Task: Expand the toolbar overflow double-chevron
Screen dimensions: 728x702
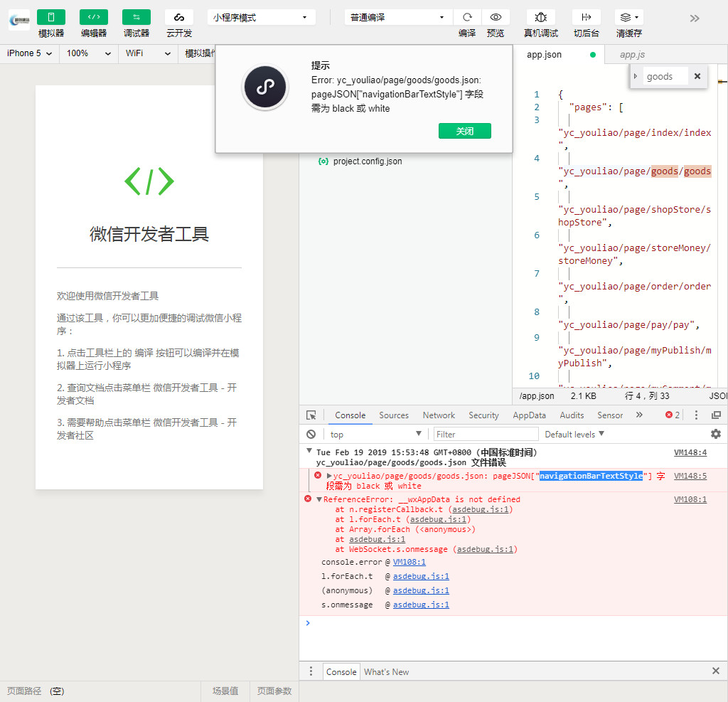Action: [695, 18]
